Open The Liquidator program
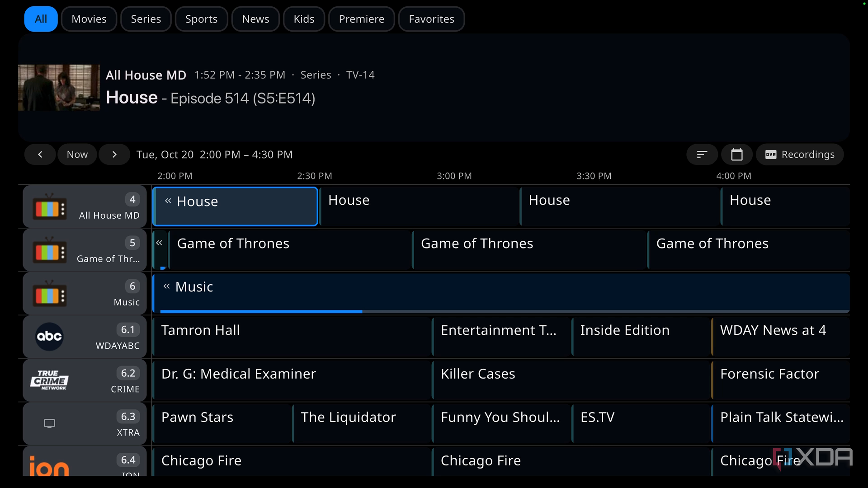Image resolution: width=868 pixels, height=488 pixels. [x=362, y=423]
